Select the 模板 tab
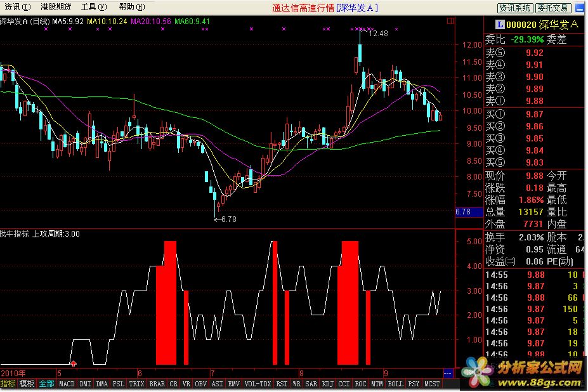The height and width of the screenshot is (392, 588). pyautogui.click(x=27, y=384)
